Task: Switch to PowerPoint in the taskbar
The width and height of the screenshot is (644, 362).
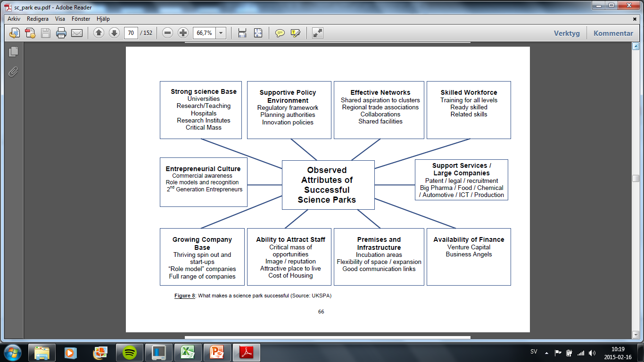Action: pos(217,352)
